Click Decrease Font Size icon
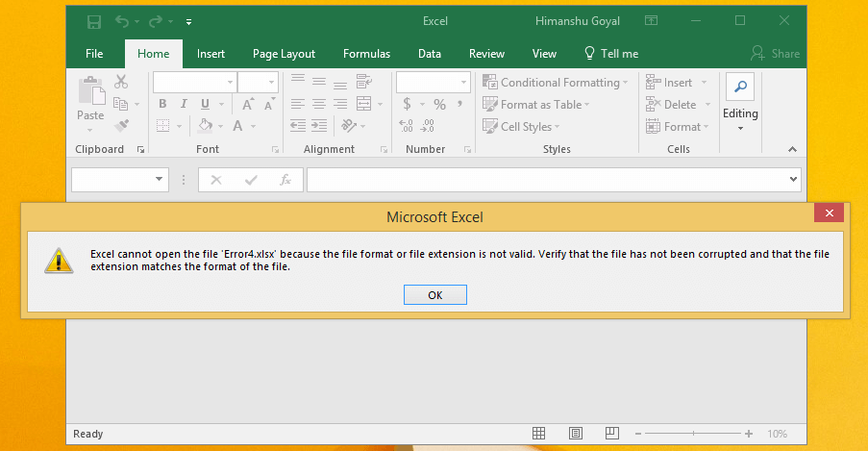The height and width of the screenshot is (451, 868). point(269,104)
